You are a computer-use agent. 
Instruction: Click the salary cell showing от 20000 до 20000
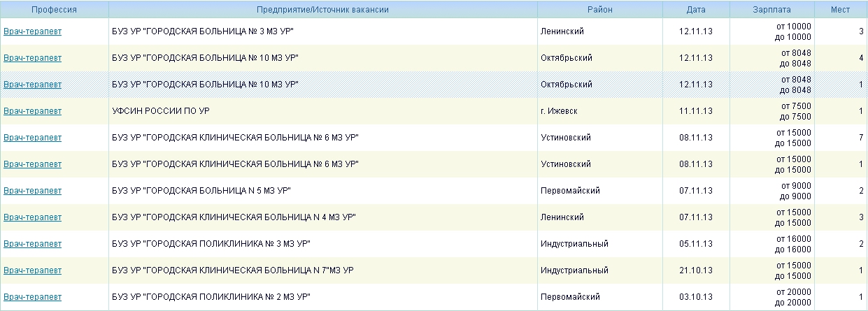[x=793, y=297]
